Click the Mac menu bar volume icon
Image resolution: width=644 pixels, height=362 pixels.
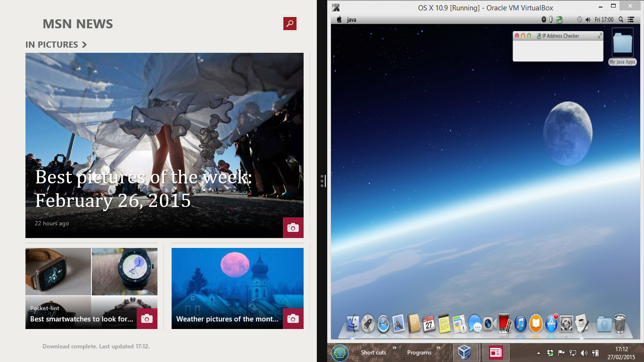[588, 20]
